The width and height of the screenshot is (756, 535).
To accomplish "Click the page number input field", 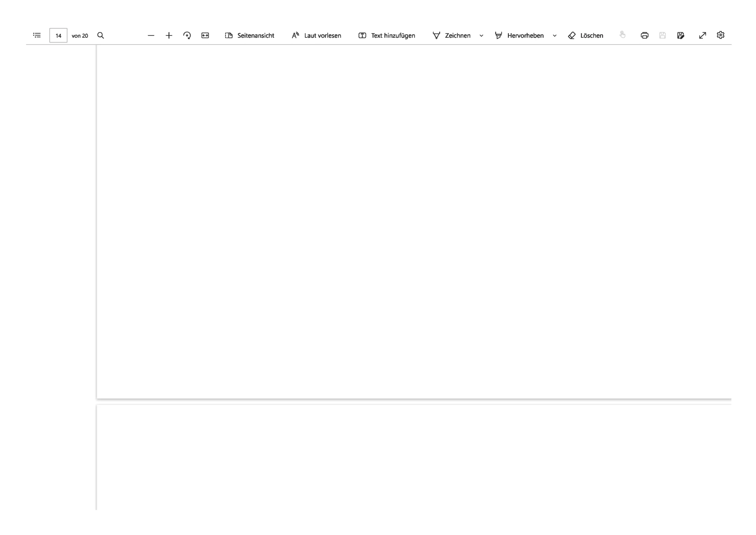I will 58,35.
